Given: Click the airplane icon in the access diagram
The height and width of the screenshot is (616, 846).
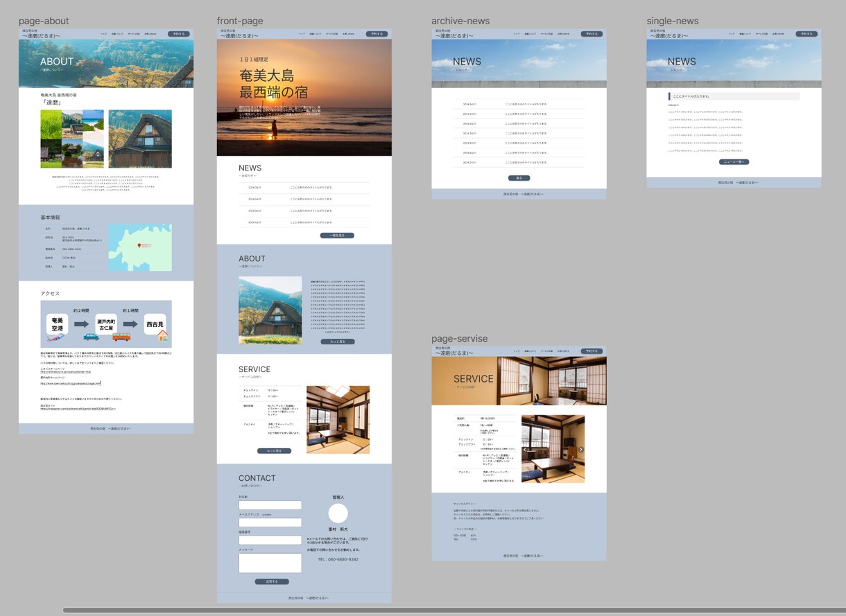Looking at the screenshot, I should tap(54, 337).
